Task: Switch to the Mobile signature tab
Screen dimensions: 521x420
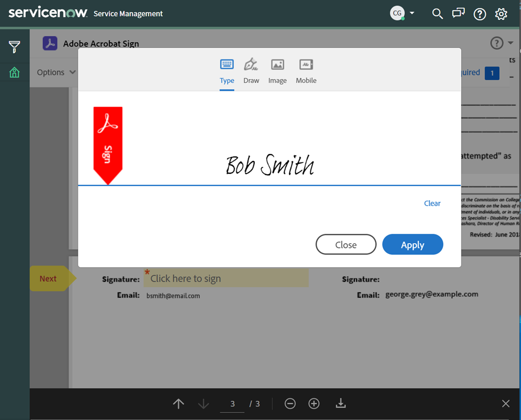Action: (x=305, y=70)
